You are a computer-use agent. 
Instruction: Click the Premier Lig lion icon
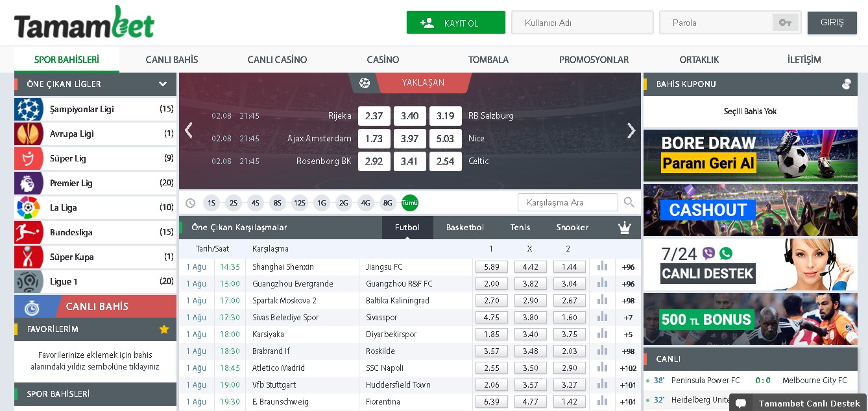[x=29, y=183]
